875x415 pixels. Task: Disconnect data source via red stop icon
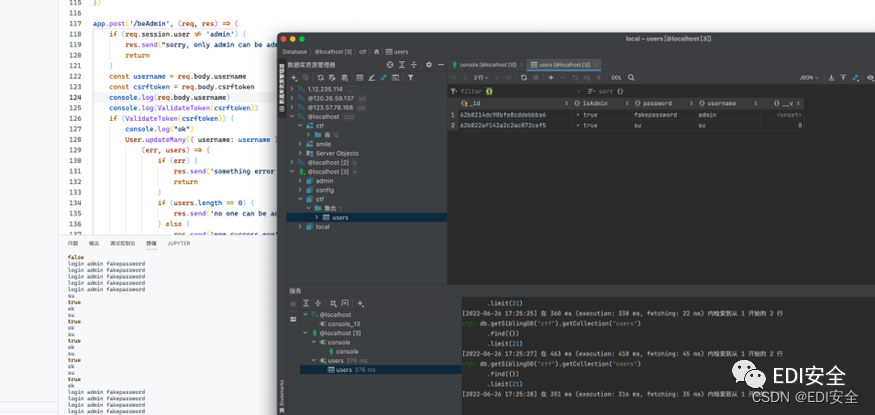pos(345,78)
